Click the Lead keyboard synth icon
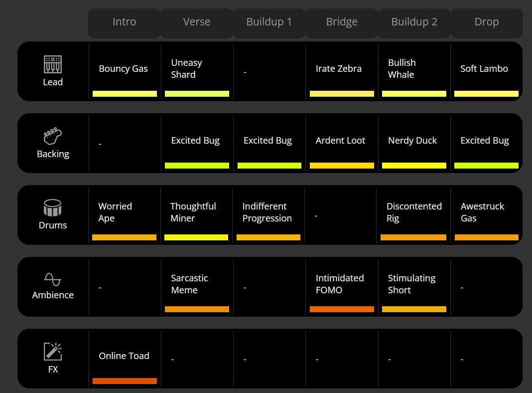The width and height of the screenshot is (532, 393). (x=53, y=65)
